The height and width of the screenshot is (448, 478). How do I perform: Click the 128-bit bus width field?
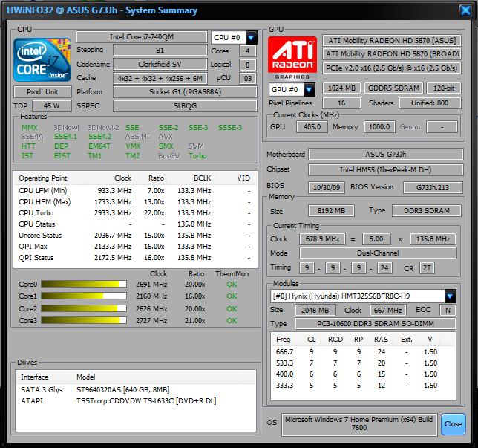[x=444, y=88]
